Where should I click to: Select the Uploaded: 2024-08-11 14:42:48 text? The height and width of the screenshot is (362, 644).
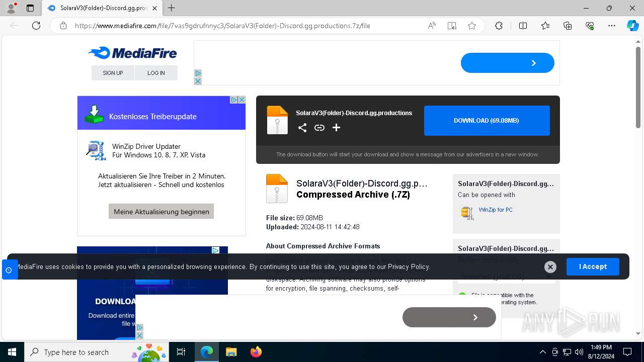pos(313,227)
